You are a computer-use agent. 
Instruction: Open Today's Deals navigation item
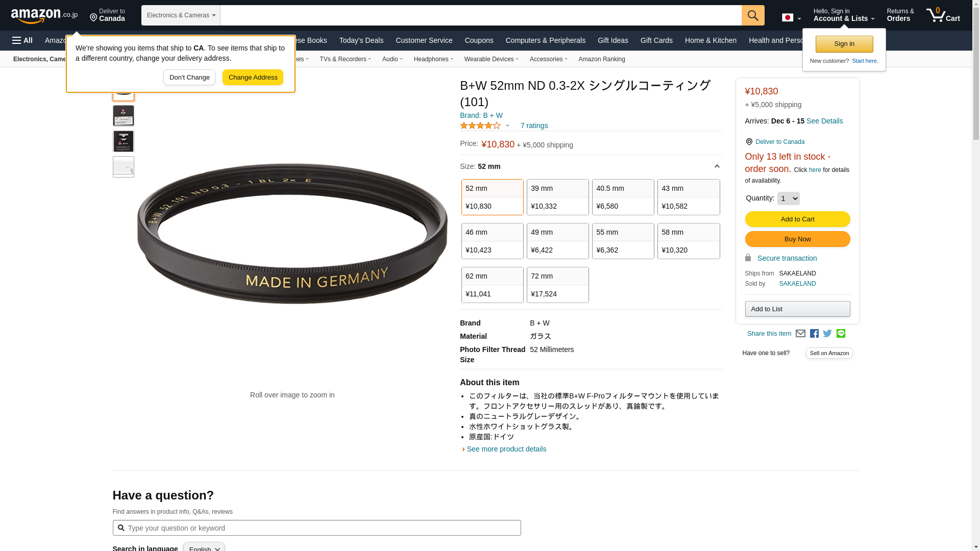point(361,40)
